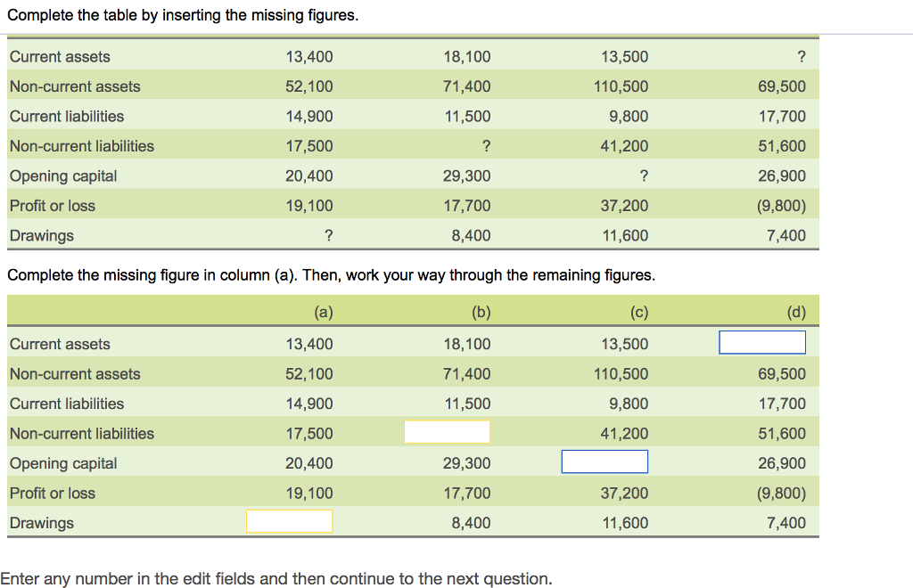This screenshot has width=913, height=588.
Task: Select the Current liabilities row label
Action: 66,404
